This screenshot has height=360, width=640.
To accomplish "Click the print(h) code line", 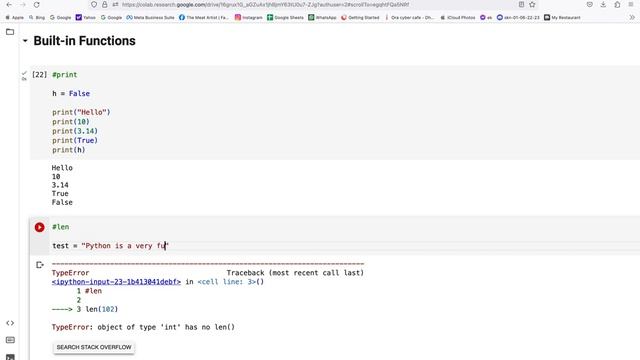I will [69, 150].
